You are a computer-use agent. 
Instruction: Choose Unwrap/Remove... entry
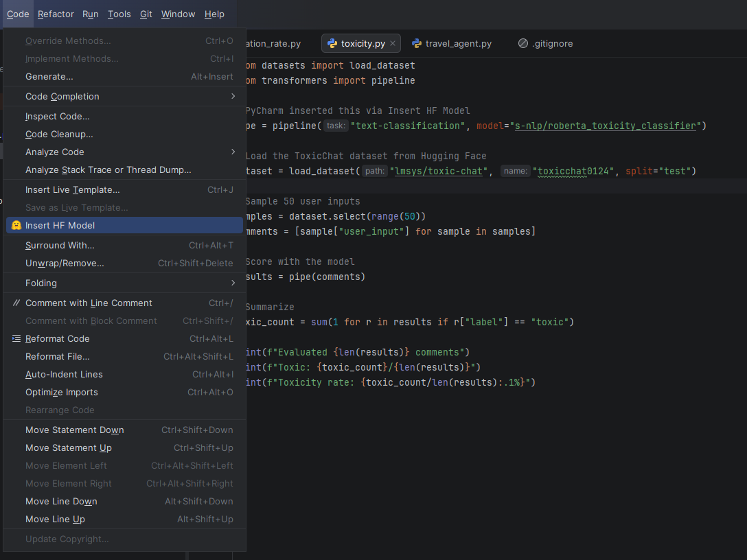(x=125, y=264)
